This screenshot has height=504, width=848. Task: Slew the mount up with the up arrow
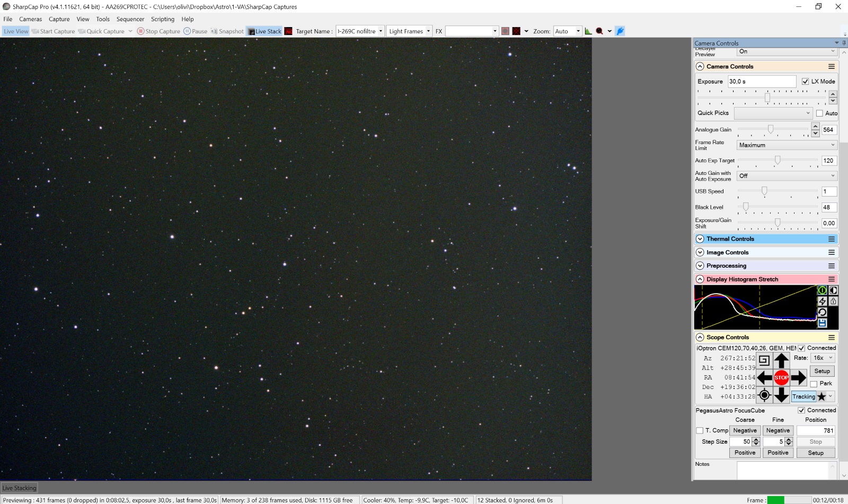[781, 361]
